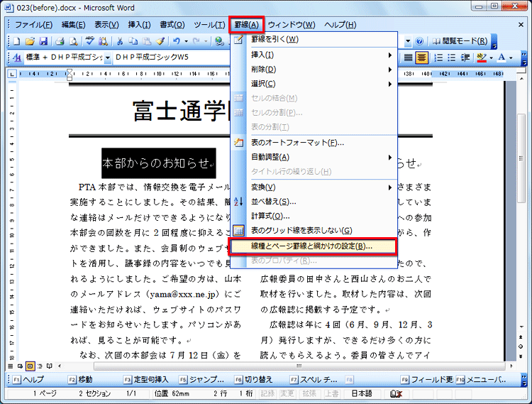Open Print Preview magnifier icon
The image size is (532, 404).
73,41
